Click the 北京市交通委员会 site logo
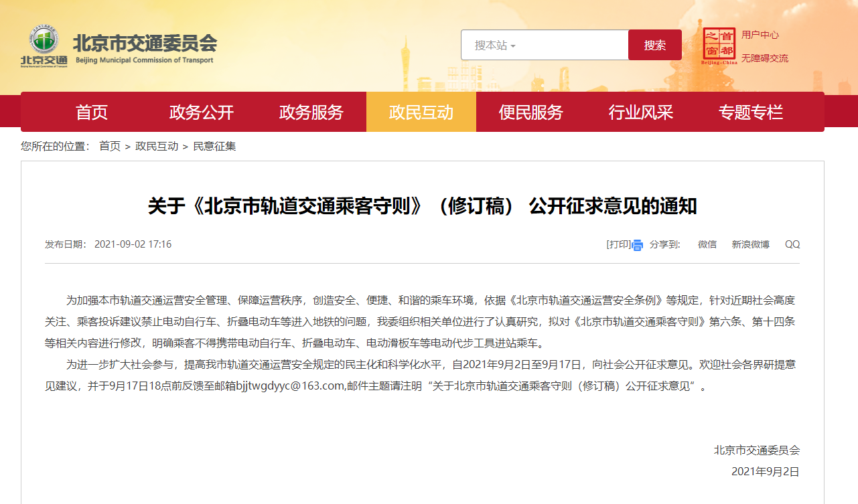The width and height of the screenshot is (858, 504). tap(121, 44)
